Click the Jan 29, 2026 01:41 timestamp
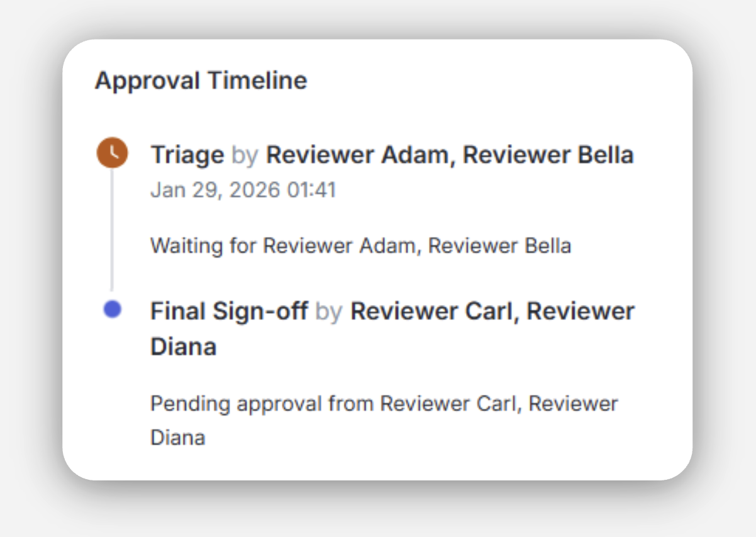 click(x=243, y=190)
